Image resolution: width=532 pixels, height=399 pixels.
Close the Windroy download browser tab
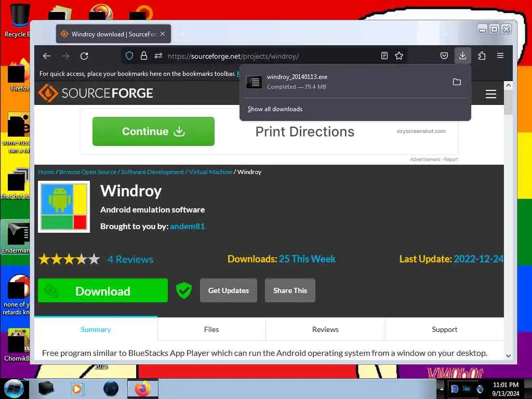pyautogui.click(x=163, y=34)
